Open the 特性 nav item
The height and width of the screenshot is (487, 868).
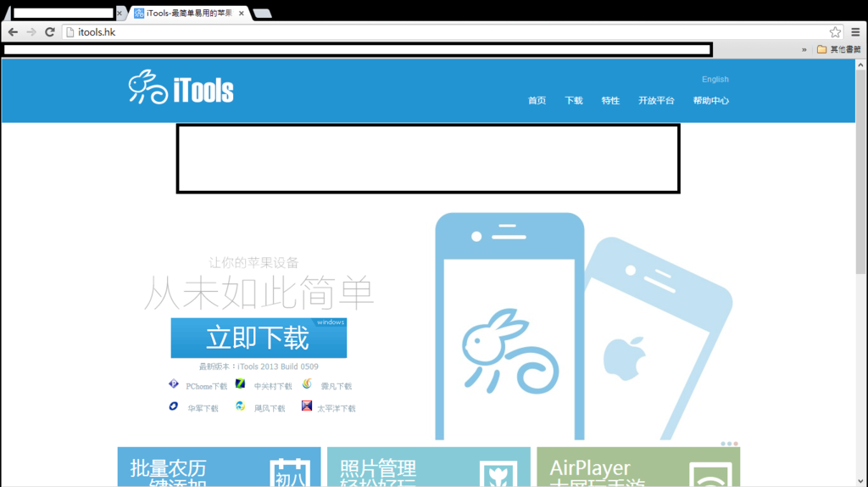pos(610,100)
